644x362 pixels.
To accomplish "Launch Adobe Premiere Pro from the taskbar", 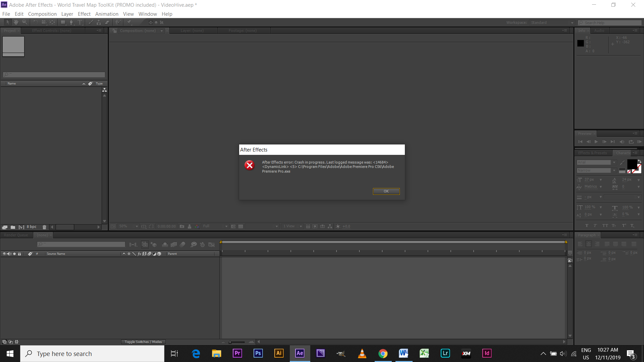I will pos(237,353).
